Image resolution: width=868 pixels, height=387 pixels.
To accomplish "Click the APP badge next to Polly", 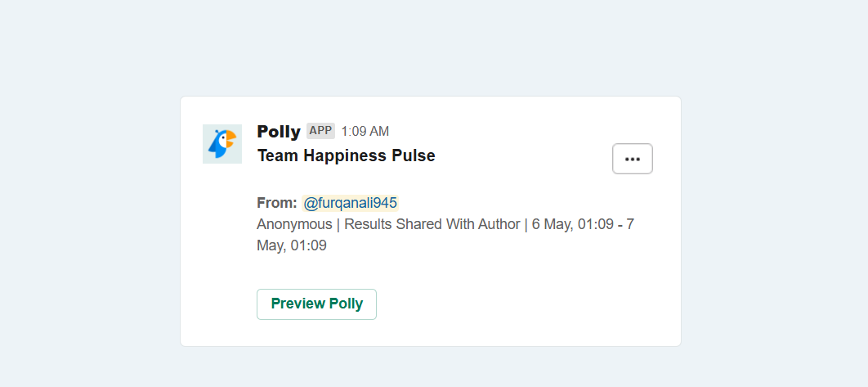I will click(x=320, y=131).
